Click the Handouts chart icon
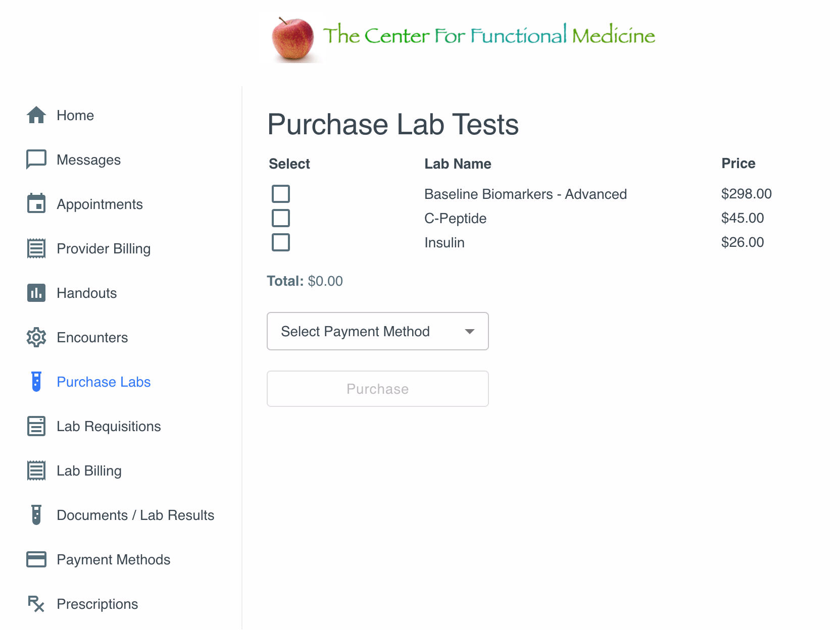 (36, 293)
